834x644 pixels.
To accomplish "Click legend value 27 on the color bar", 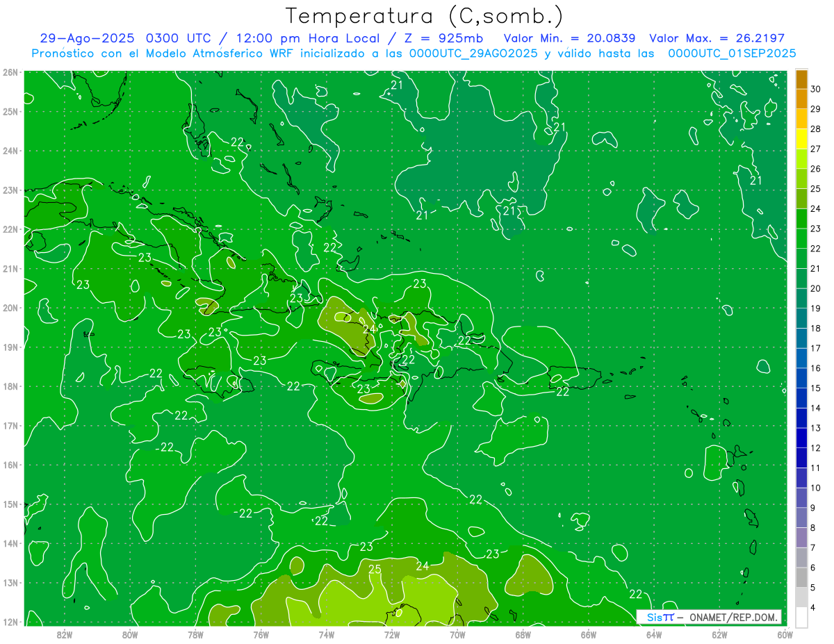I will (815, 149).
